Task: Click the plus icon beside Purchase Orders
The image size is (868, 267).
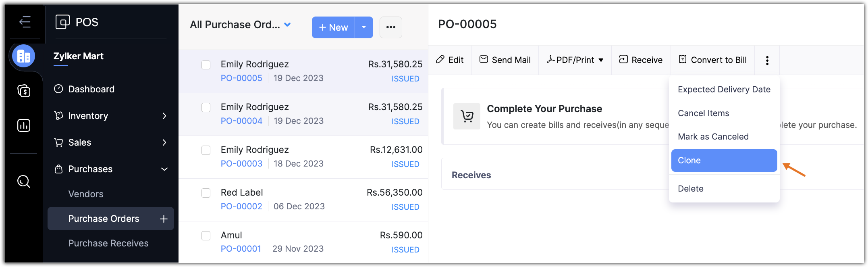Action: coord(164,219)
